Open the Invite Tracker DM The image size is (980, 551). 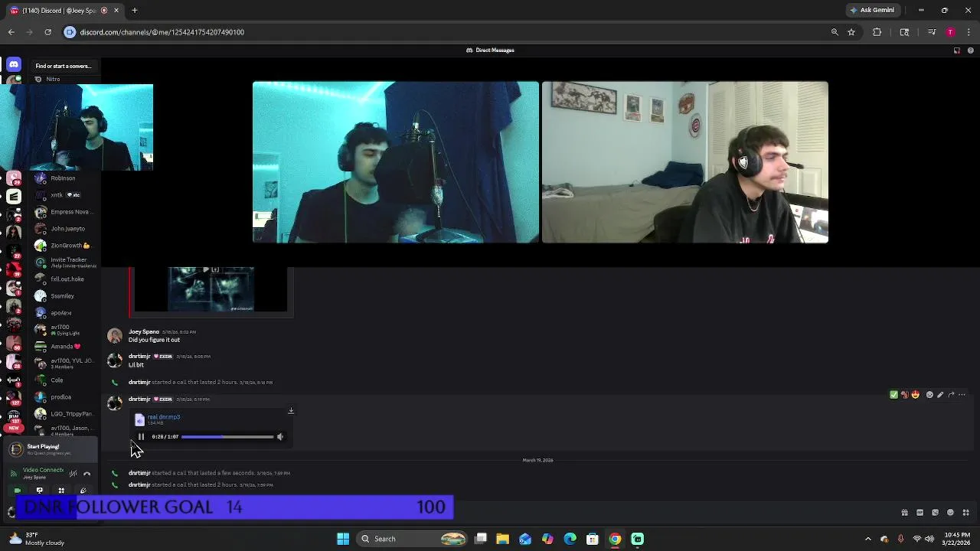tap(64, 262)
